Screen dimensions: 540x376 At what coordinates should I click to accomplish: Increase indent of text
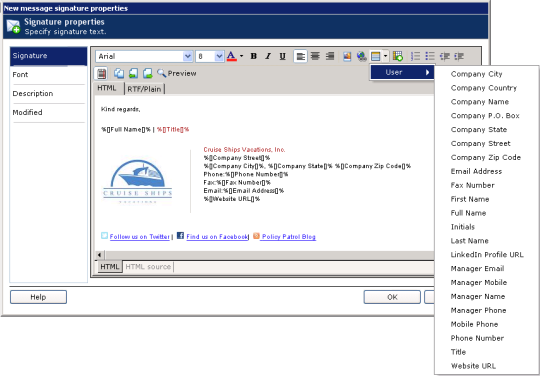point(459,56)
